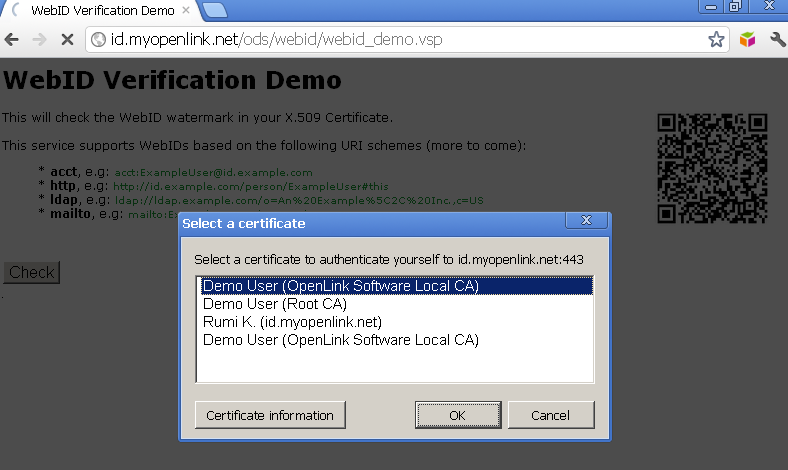
Task: Click the browser back arrow
Action: [13, 40]
